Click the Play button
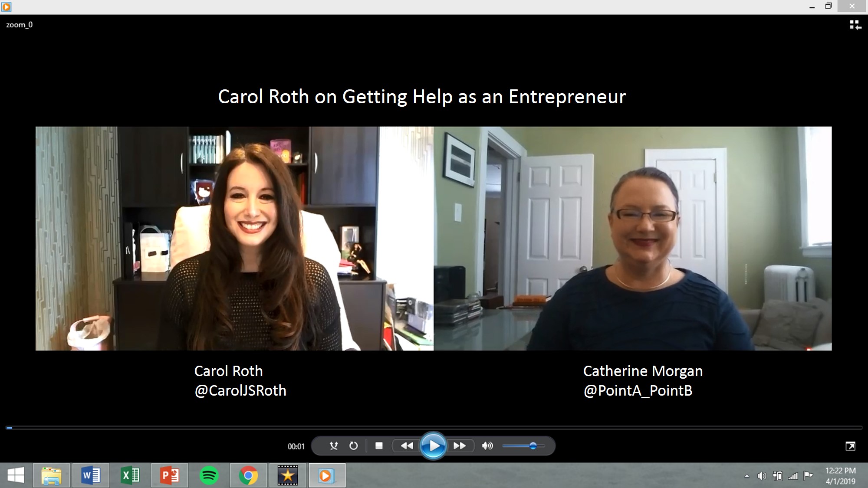 [433, 445]
